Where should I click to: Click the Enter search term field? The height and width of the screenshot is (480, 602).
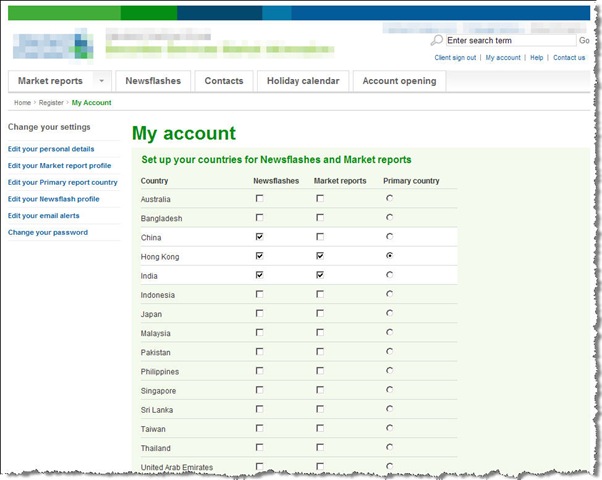(x=511, y=40)
